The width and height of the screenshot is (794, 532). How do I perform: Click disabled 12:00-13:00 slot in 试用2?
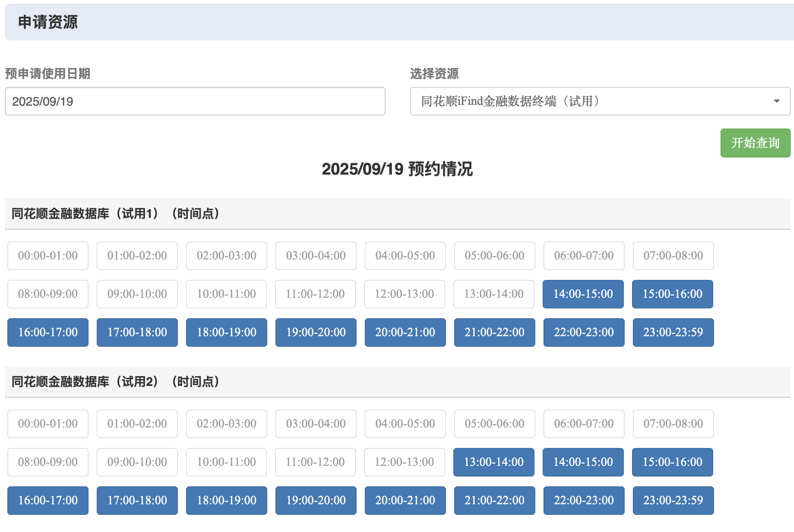[404, 462]
